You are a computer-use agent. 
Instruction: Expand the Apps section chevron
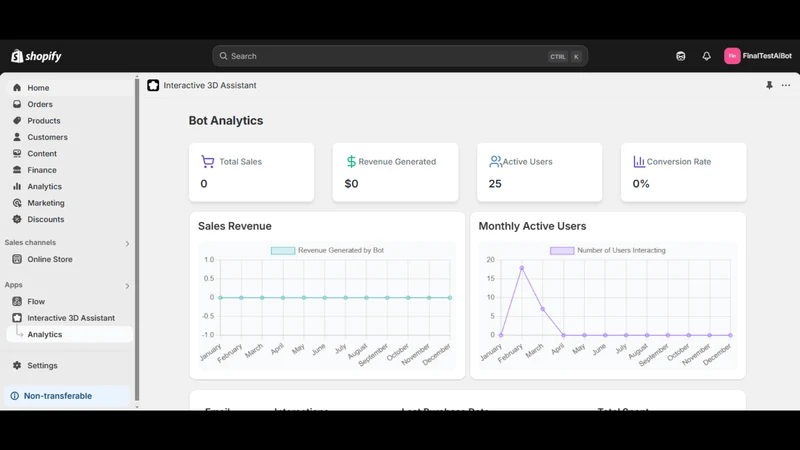127,286
